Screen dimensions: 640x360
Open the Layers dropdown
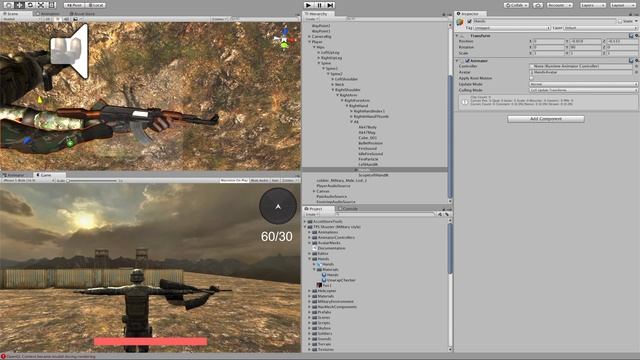pos(592,5)
